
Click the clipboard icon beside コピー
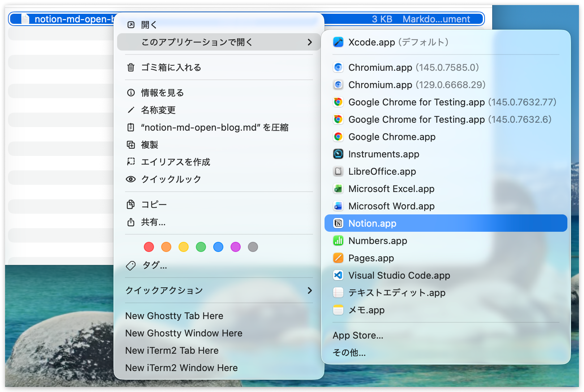pos(131,204)
